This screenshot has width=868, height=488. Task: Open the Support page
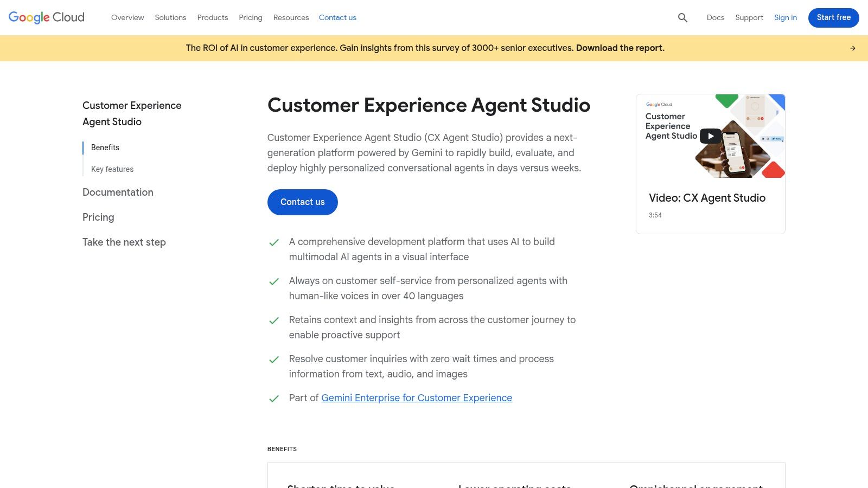click(x=749, y=17)
